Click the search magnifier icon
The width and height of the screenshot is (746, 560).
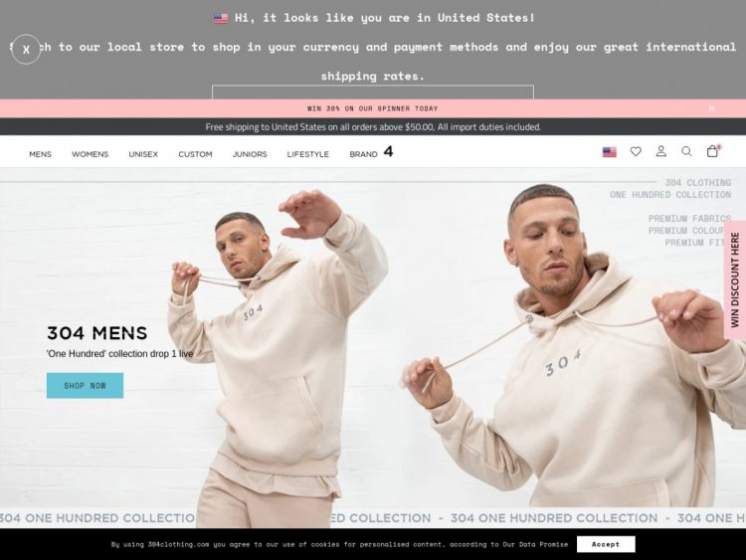pyautogui.click(x=686, y=151)
